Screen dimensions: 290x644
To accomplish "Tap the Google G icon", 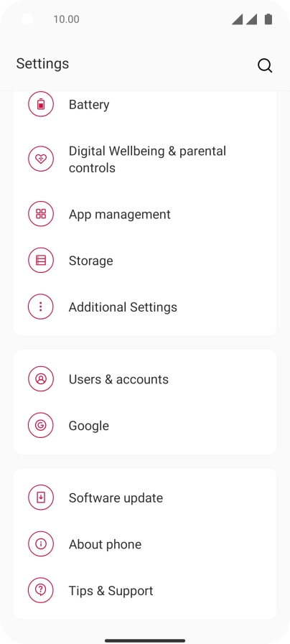I will (x=41, y=425).
